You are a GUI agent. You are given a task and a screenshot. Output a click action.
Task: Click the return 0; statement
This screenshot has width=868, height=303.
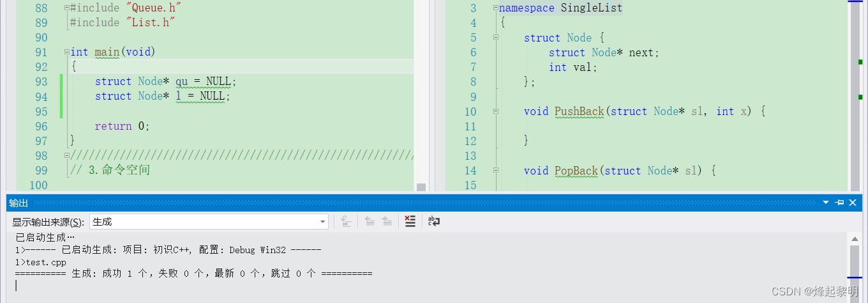point(122,126)
